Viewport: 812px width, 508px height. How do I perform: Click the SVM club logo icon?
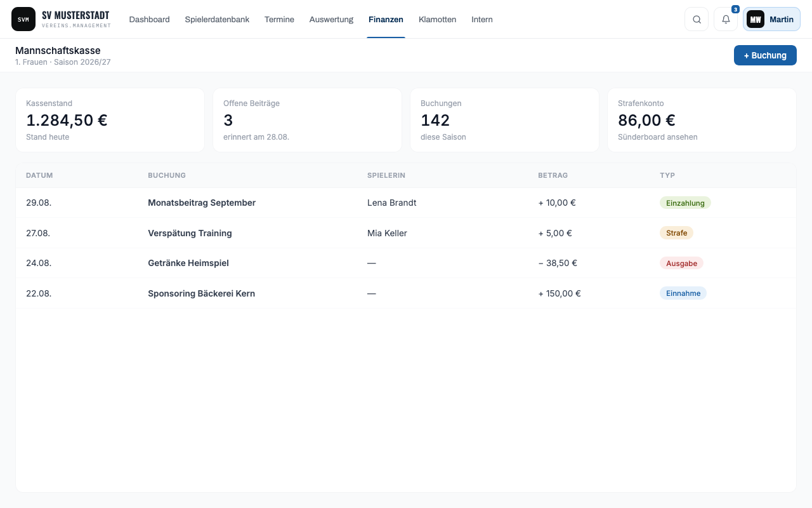pos(23,19)
